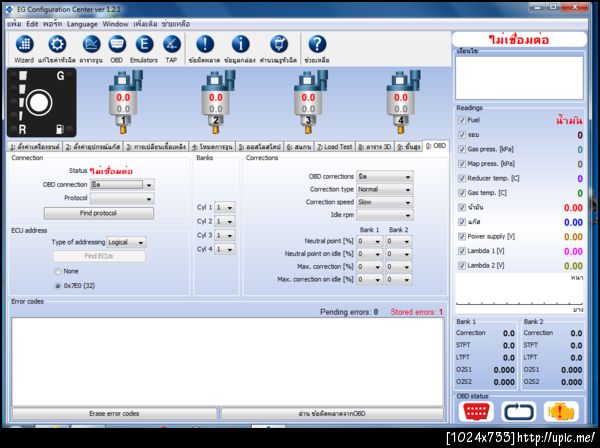Click injector number 3 icon
The width and height of the screenshot is (600, 448).
click(310, 101)
